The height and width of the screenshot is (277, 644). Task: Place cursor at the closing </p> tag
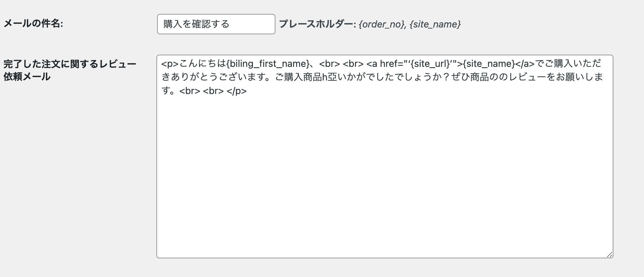(237, 91)
